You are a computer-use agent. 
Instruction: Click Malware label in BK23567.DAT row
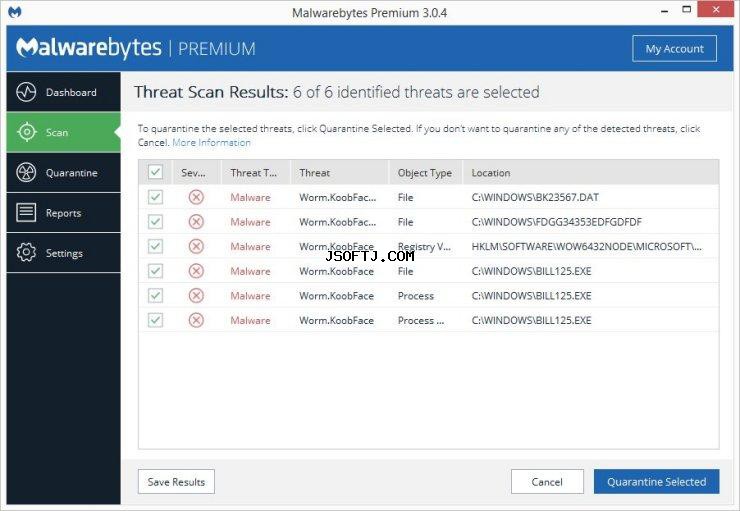tap(251, 197)
